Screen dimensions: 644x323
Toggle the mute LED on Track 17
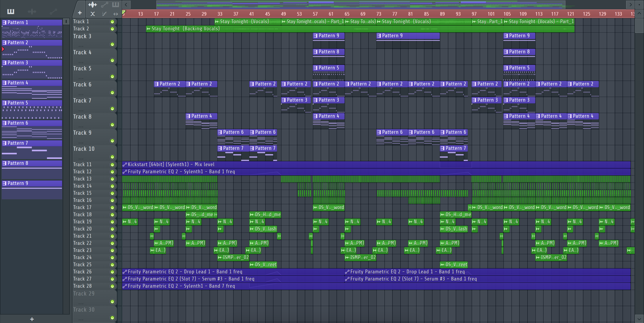coord(112,208)
